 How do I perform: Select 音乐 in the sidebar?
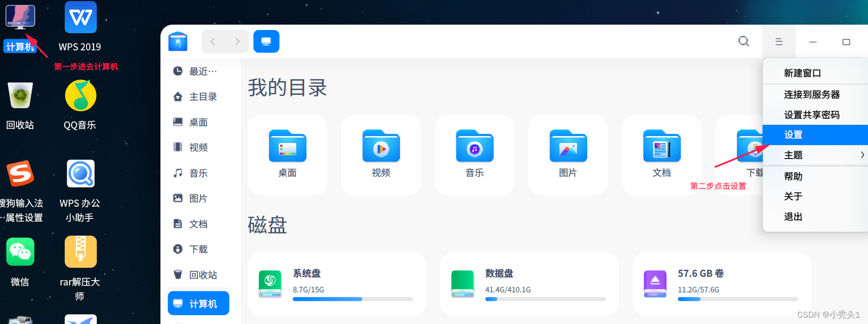[x=198, y=173]
